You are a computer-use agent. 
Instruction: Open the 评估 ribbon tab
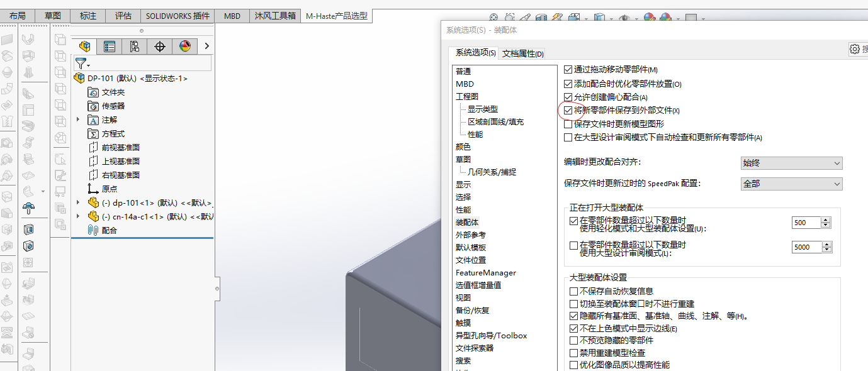123,16
